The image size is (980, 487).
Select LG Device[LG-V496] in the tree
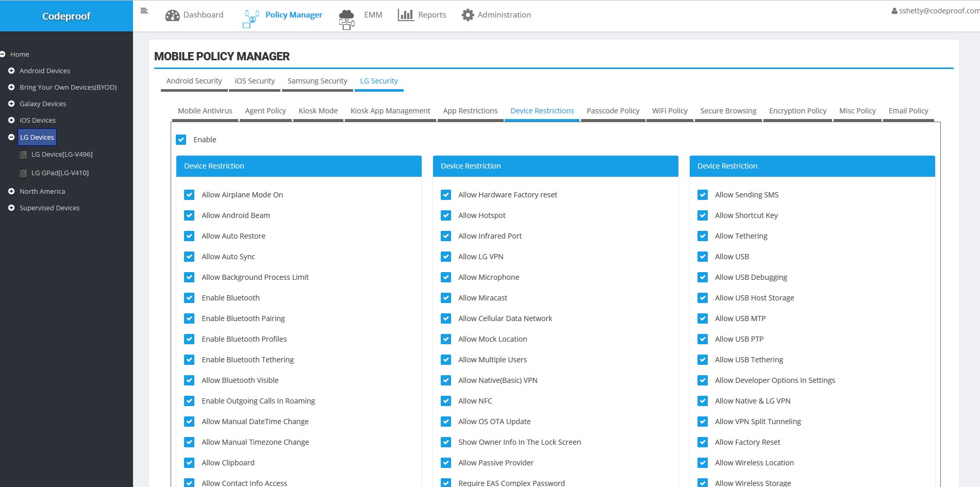62,155
